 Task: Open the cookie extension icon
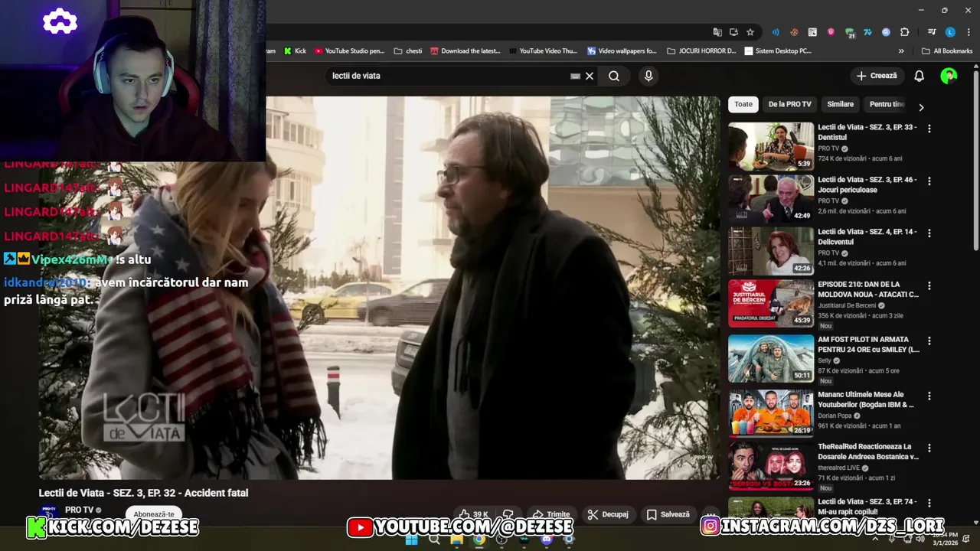[x=794, y=32]
